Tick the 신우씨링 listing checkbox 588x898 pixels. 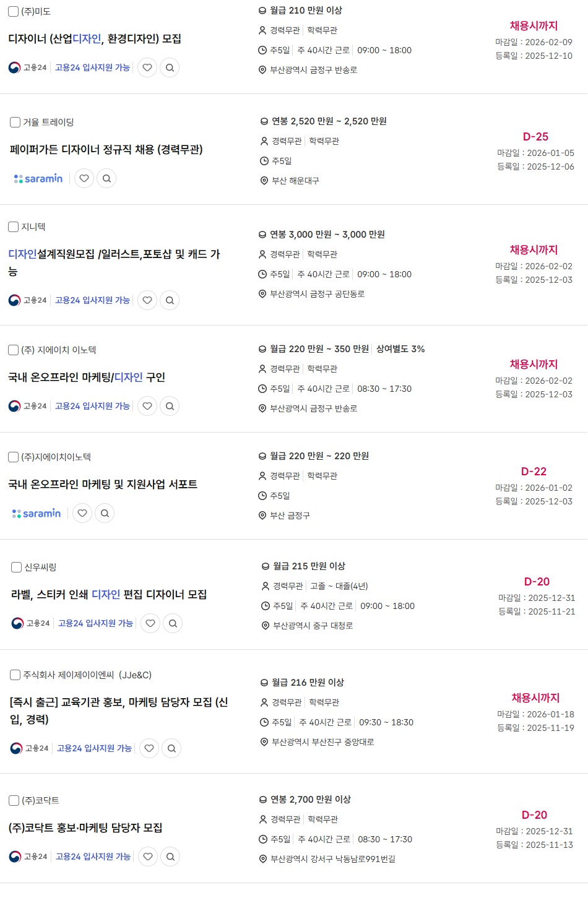point(17,567)
